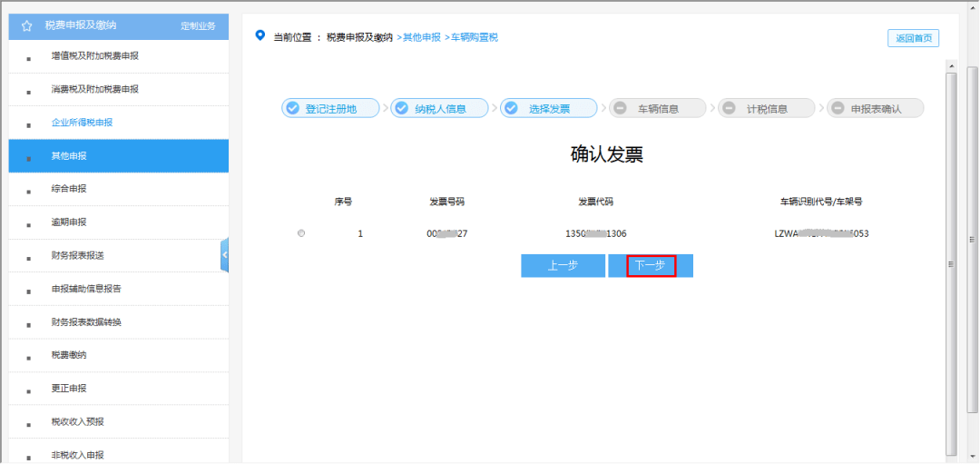Open 税费缴纳 menu item
This screenshot has width=980, height=464.
(x=119, y=355)
